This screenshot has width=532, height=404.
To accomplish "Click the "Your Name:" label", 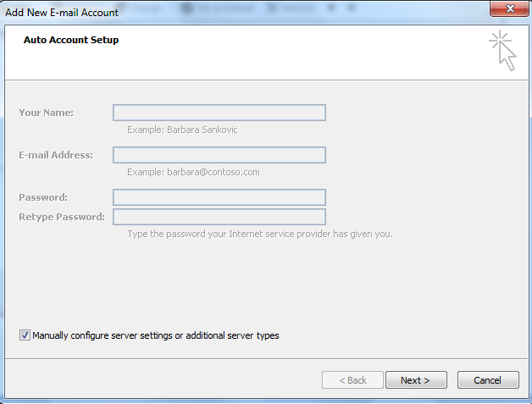I will (46, 113).
